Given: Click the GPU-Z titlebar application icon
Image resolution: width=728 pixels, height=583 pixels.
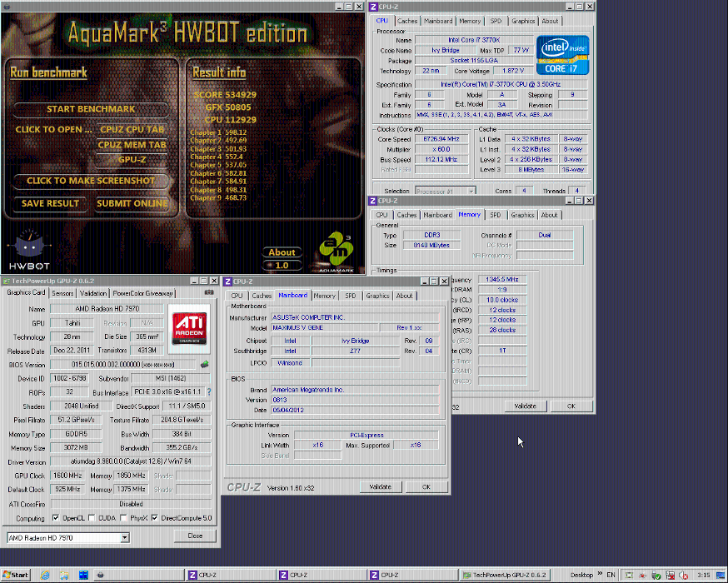Looking at the screenshot, I should (7, 281).
